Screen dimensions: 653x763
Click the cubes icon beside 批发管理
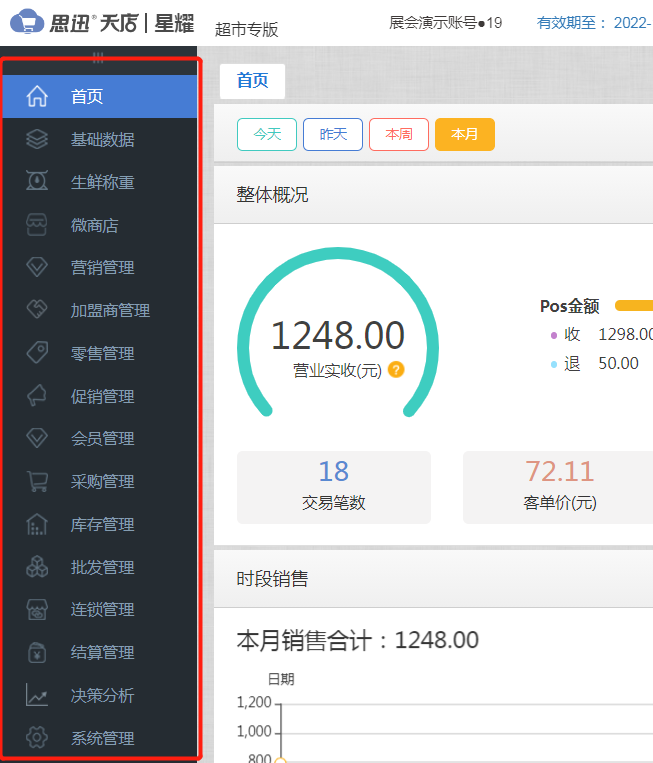pyautogui.click(x=37, y=567)
